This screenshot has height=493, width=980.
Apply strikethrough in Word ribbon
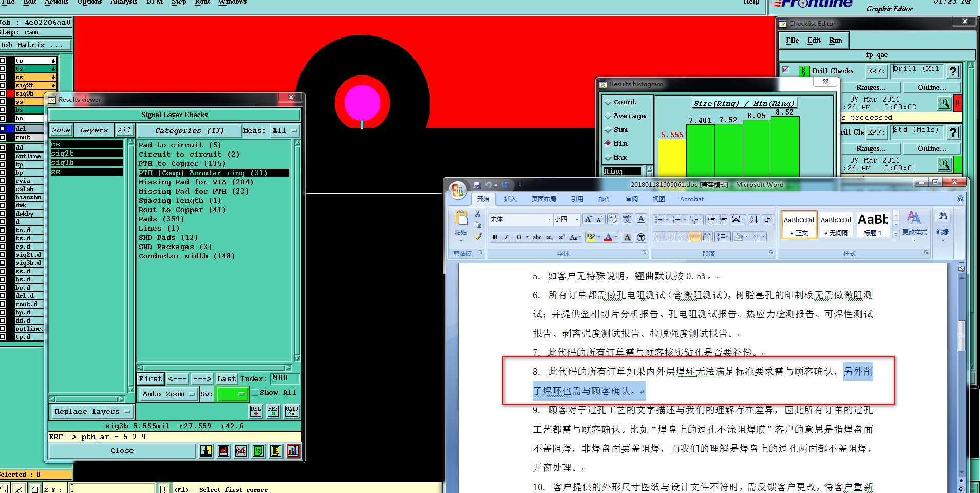click(537, 237)
